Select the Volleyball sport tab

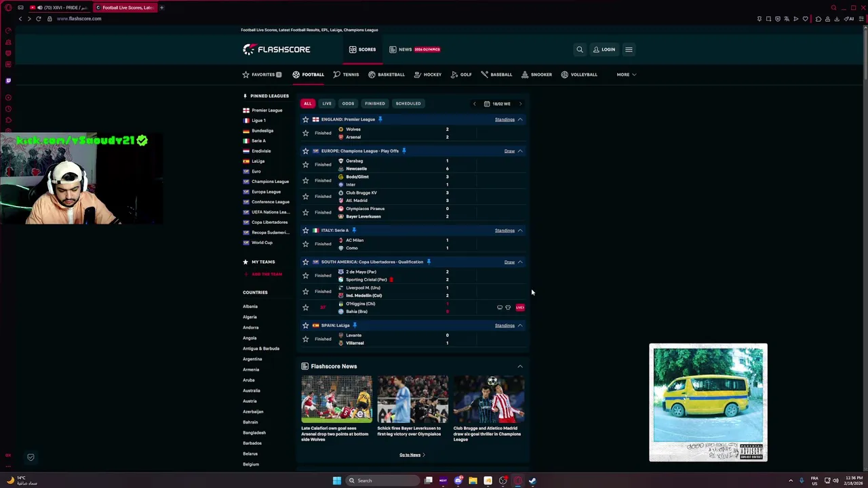tap(579, 75)
